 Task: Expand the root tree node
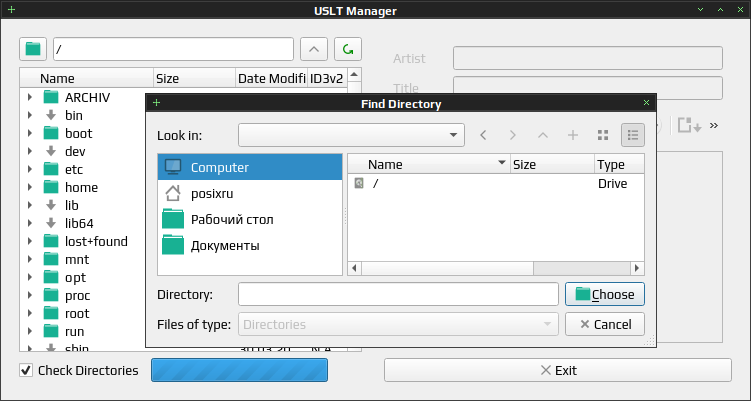click(30, 313)
